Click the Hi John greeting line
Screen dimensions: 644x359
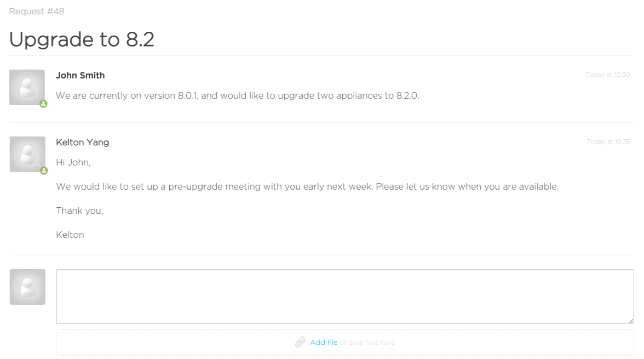point(73,162)
